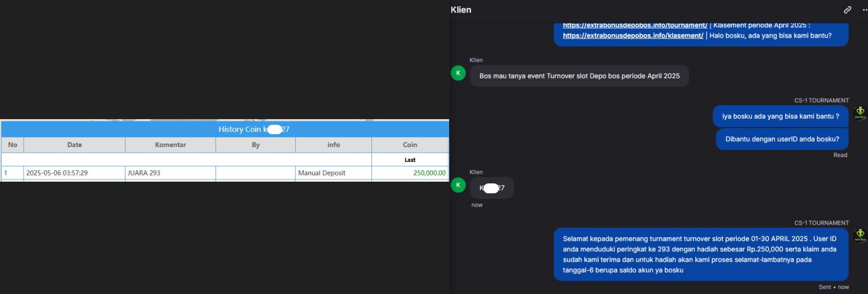Click the green K avatar beside the turnover question
The height and width of the screenshot is (294, 868).
[458, 73]
